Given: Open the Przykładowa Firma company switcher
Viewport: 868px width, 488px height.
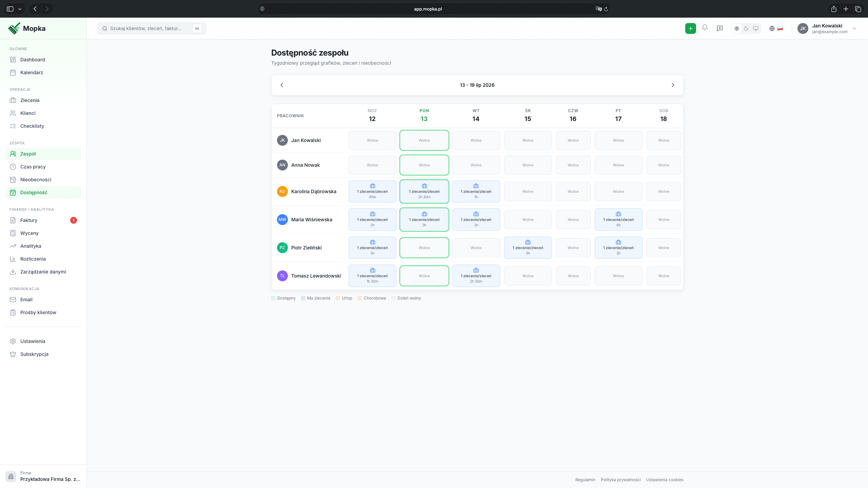Looking at the screenshot, I should (43, 476).
